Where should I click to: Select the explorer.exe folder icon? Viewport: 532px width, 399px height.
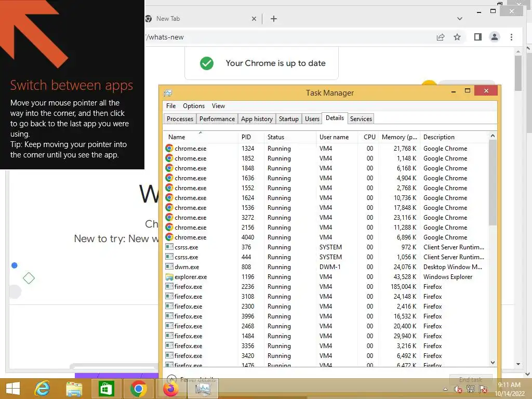coord(169,277)
